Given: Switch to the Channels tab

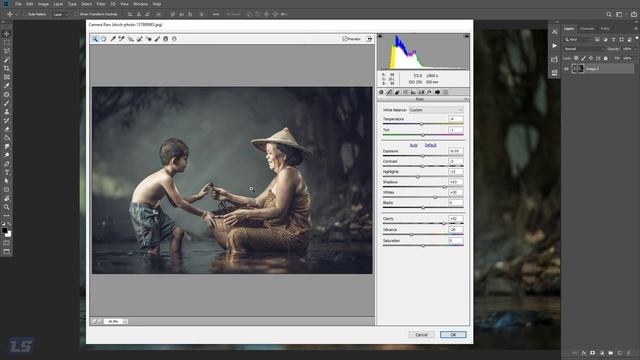Looking at the screenshot, I should (587, 29).
